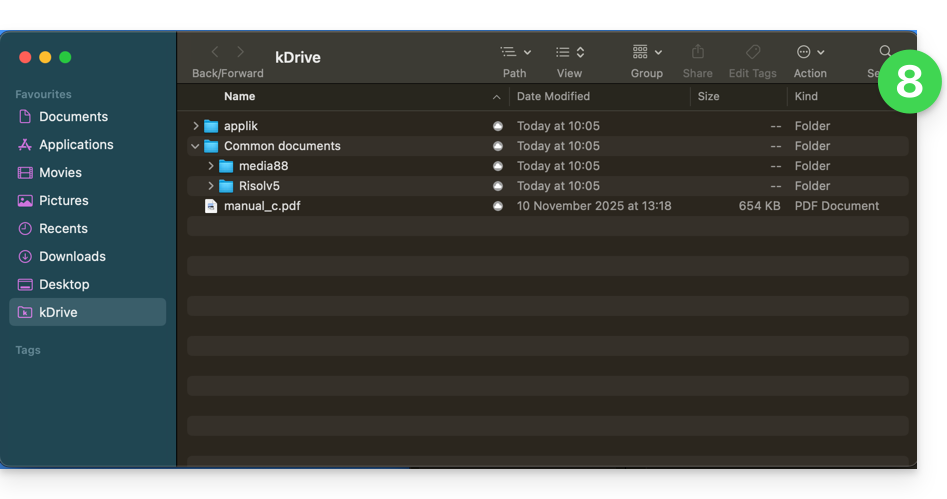Image resolution: width=947 pixels, height=499 pixels.
Task: Open the Group dropdown menu
Action: pyautogui.click(x=647, y=52)
